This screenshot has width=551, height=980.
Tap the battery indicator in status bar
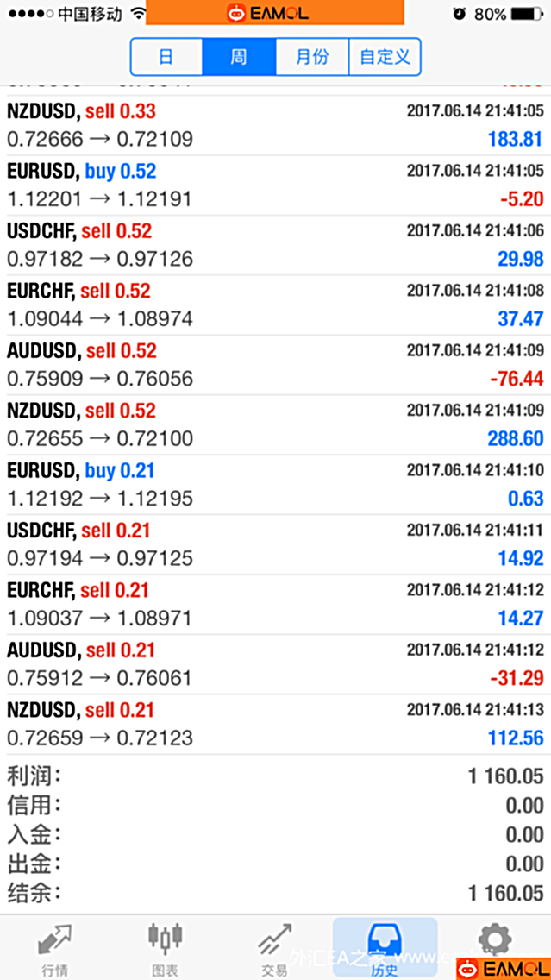528,14
